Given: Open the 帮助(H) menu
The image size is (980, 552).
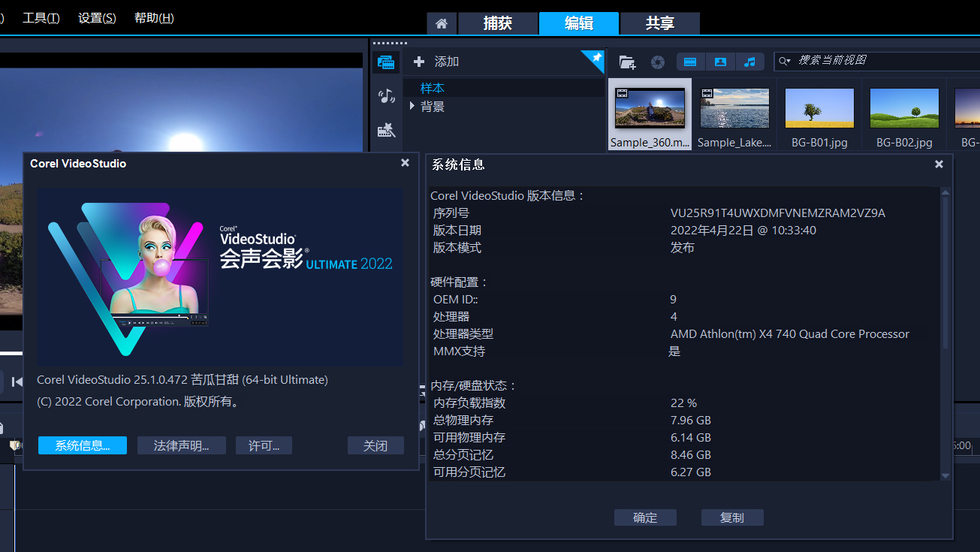Looking at the screenshot, I should tap(154, 18).
